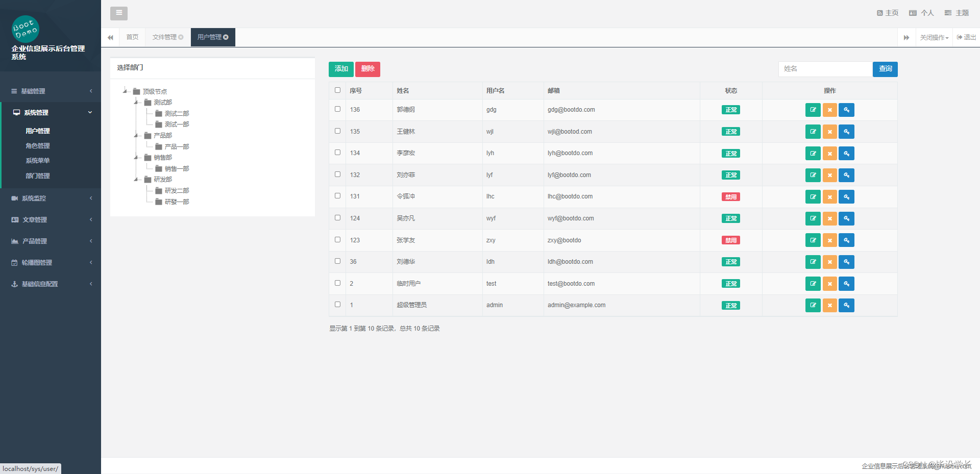Image resolution: width=980 pixels, height=474 pixels.
Task: Click blue 查询 search button
Action: pos(885,69)
